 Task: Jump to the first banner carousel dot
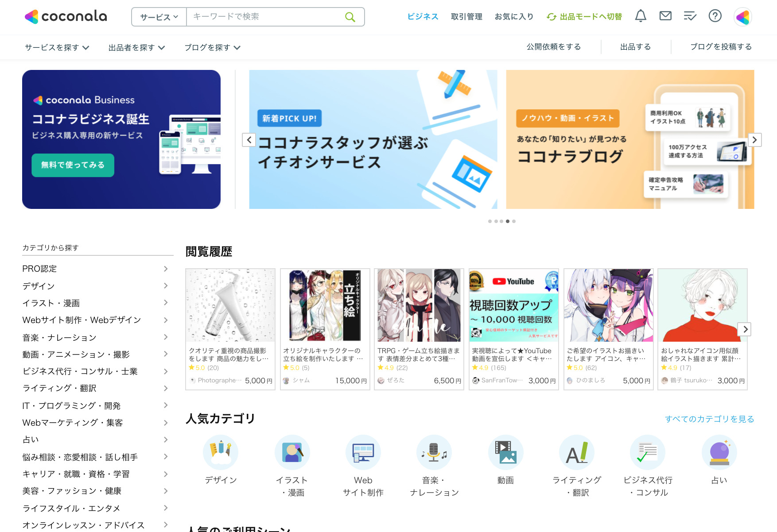[x=490, y=221]
